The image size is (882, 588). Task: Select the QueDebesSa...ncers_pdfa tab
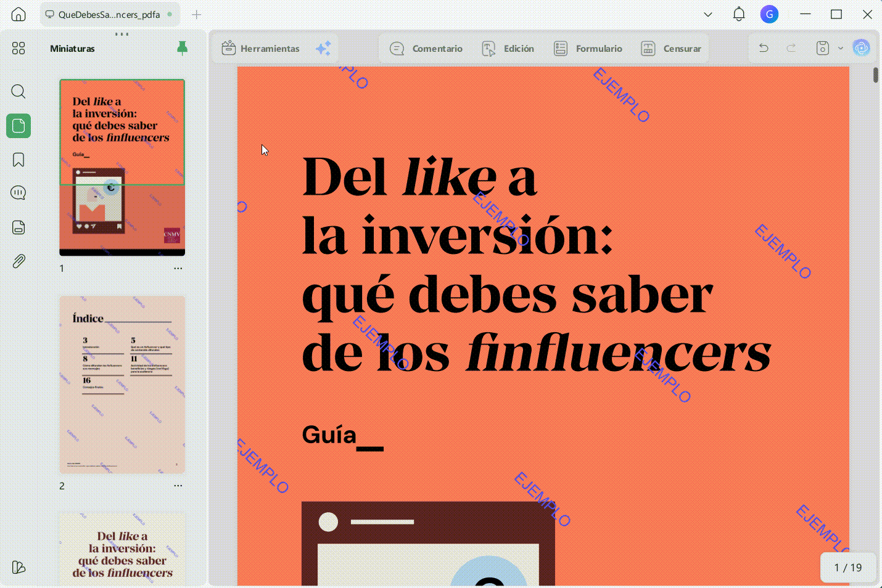tap(110, 14)
